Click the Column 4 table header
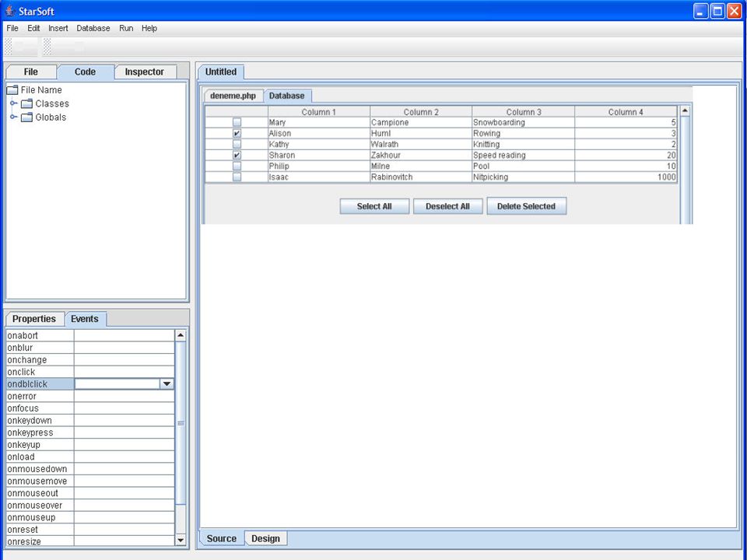Image resolution: width=747 pixels, height=560 pixels. [626, 112]
